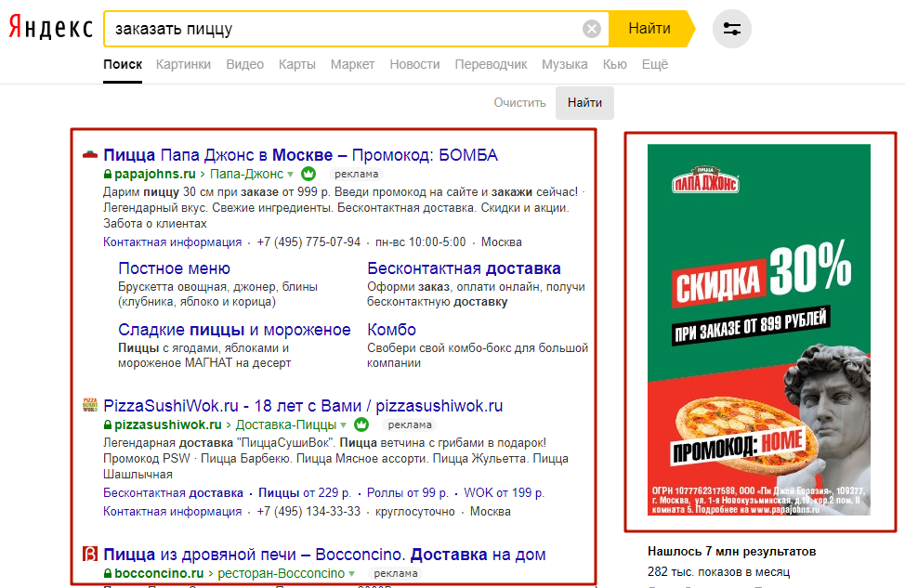Open Контактная информация for Papa Johns

coord(173,242)
